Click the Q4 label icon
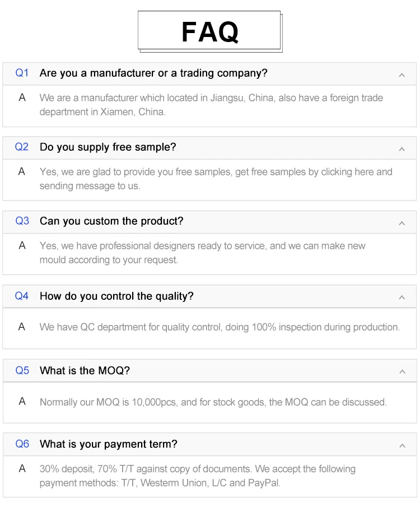 (x=22, y=295)
